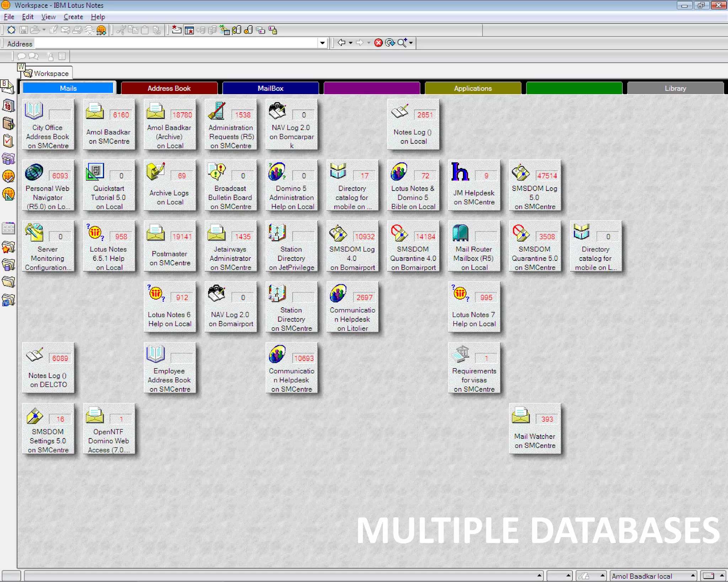Viewport: 728px width, 582px height.
Task: Open the Amol Baadkar local location popup
Action: [653, 576]
